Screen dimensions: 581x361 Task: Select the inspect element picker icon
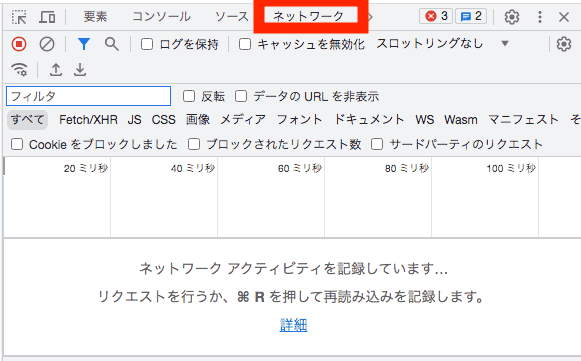pos(19,17)
